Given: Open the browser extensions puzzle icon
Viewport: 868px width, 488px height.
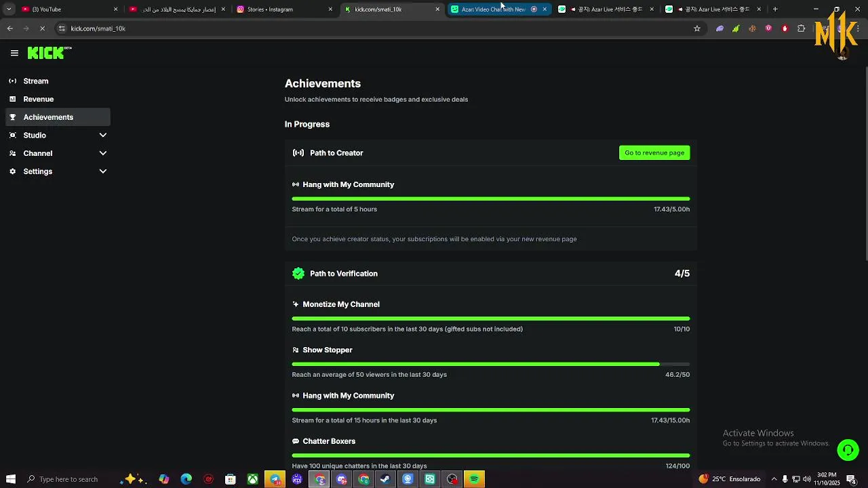Looking at the screenshot, I should click(802, 28).
